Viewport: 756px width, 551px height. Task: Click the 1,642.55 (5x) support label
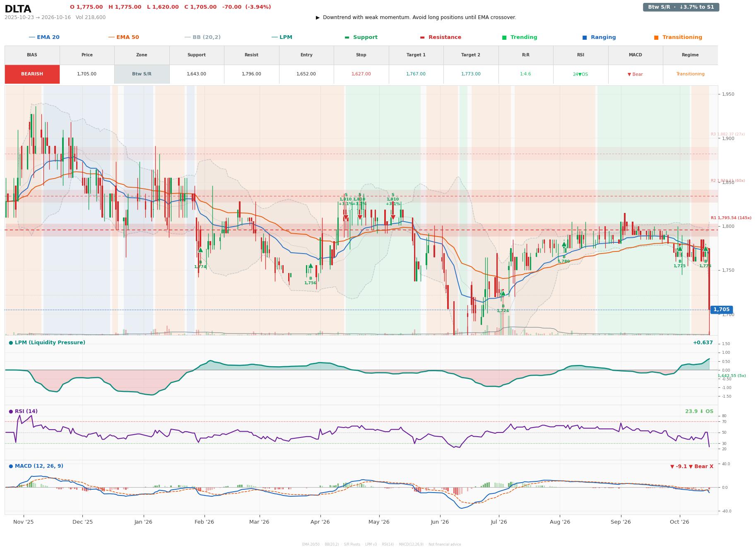click(x=732, y=376)
